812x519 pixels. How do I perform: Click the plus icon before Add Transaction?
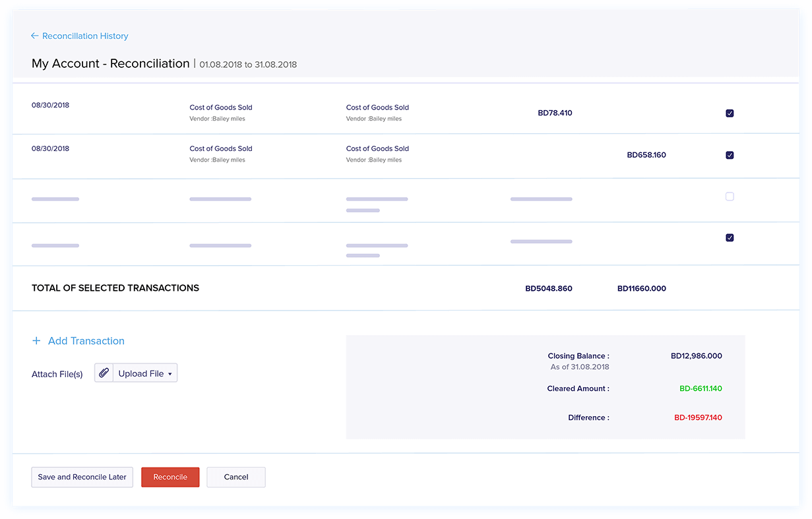point(36,341)
